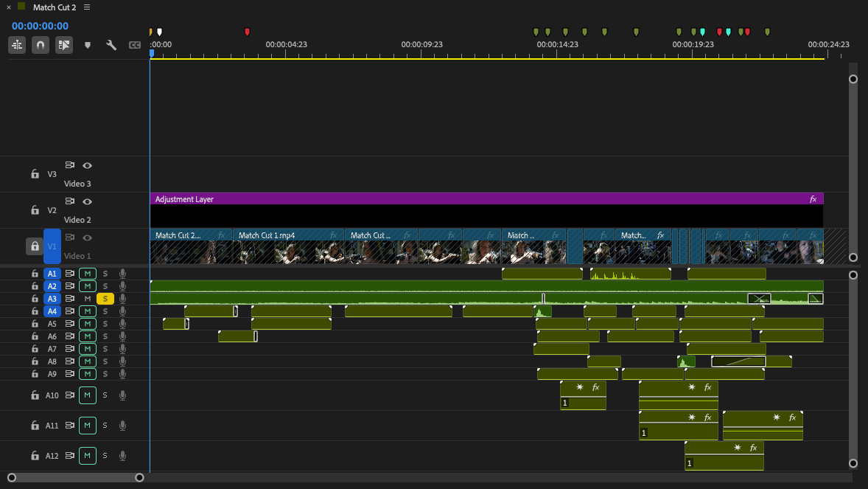Grab audio tracks vertical zoom bottom handle
Viewport: 868px width, 489px height.
pyautogui.click(x=853, y=463)
